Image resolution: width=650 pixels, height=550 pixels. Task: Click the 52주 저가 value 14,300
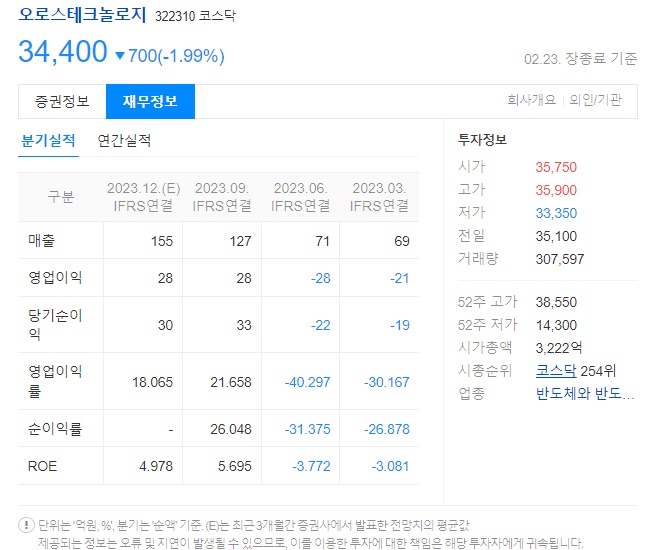556,325
